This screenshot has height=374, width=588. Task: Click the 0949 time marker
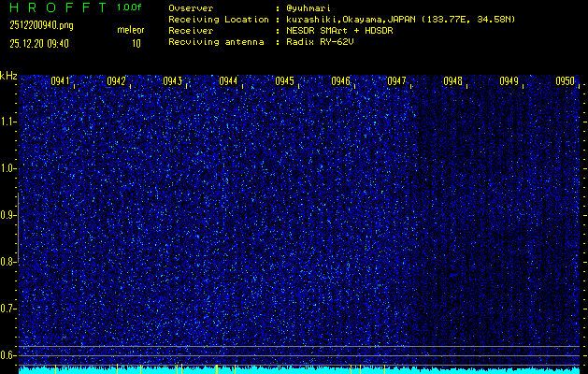pyautogui.click(x=509, y=81)
